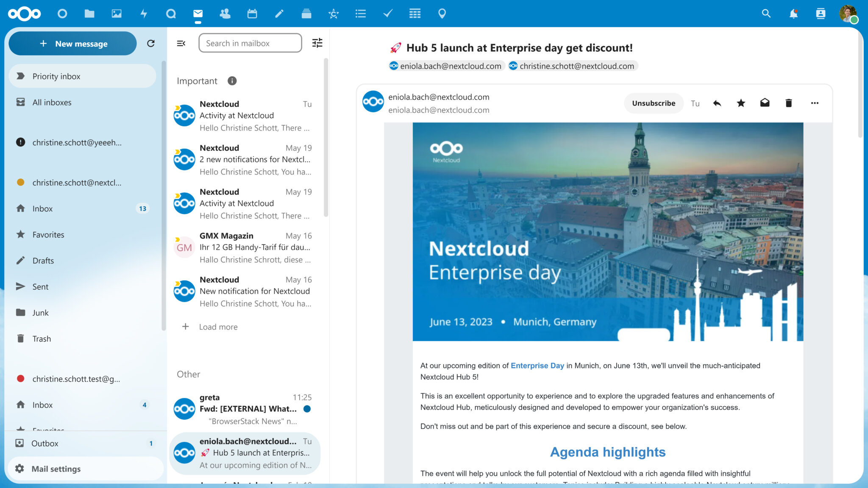Screen dimensions: 868x488
Task: Mark the open email as unread
Action: click(765, 103)
